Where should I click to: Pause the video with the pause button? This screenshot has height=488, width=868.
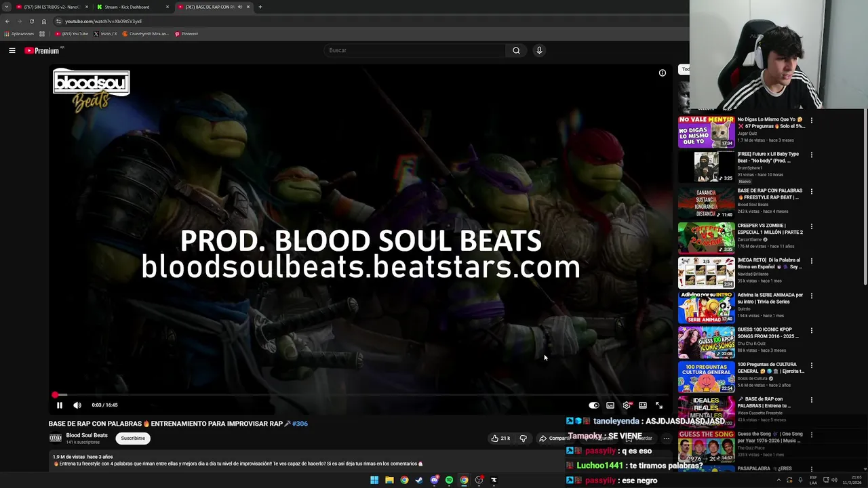point(59,405)
